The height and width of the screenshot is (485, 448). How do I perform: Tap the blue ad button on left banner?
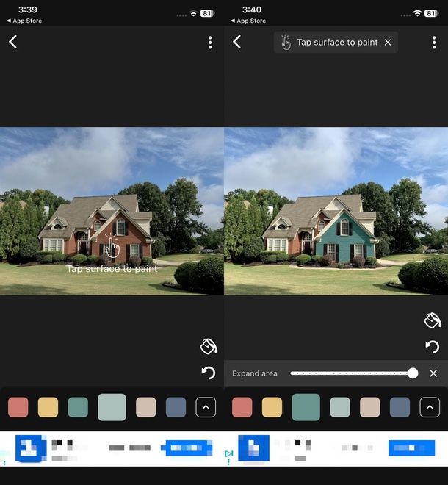click(187, 448)
